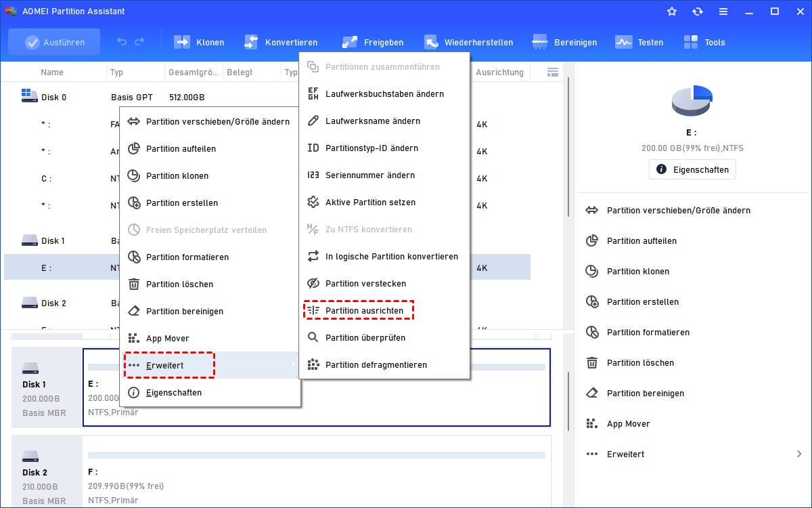This screenshot has height=508, width=812.
Task: Select Partition verschieben/Größe ändern in context menu
Action: [x=210, y=122]
